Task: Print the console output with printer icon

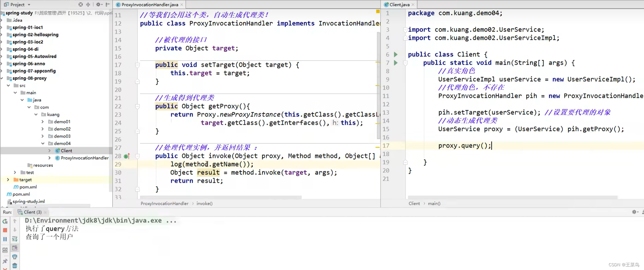Action: (x=15, y=256)
